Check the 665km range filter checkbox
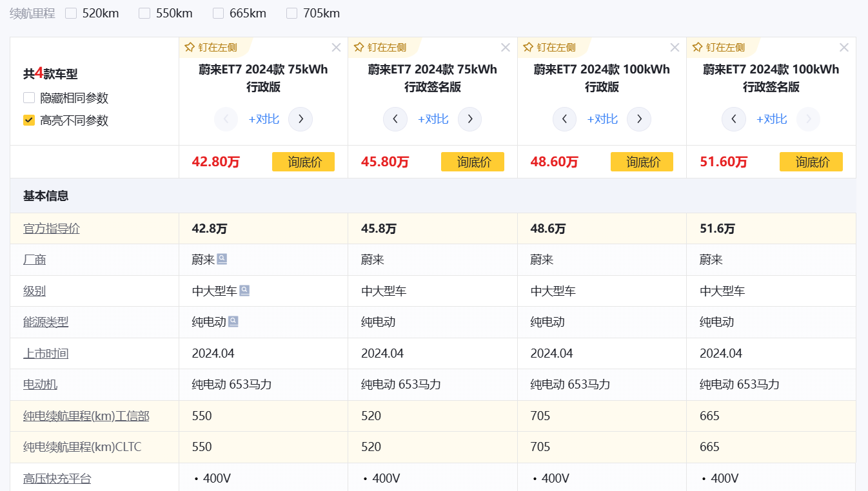868x491 pixels. pyautogui.click(x=219, y=14)
